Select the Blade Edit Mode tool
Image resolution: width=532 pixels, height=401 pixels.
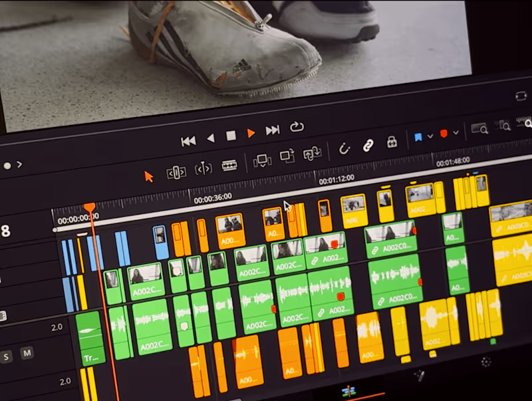click(x=229, y=165)
